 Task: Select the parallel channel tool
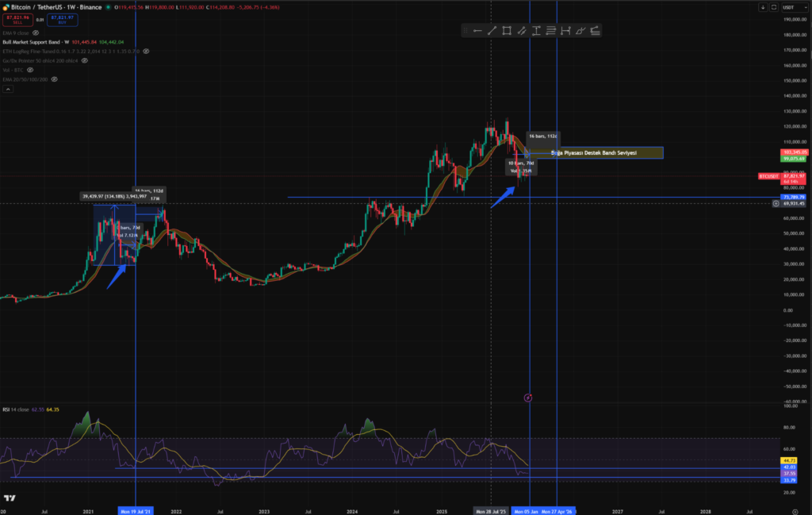tap(522, 31)
